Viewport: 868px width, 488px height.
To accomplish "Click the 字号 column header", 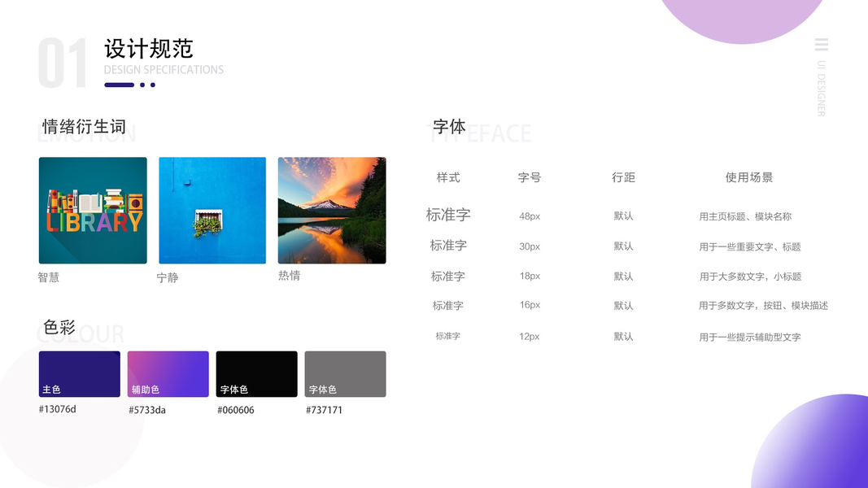I will coord(530,177).
